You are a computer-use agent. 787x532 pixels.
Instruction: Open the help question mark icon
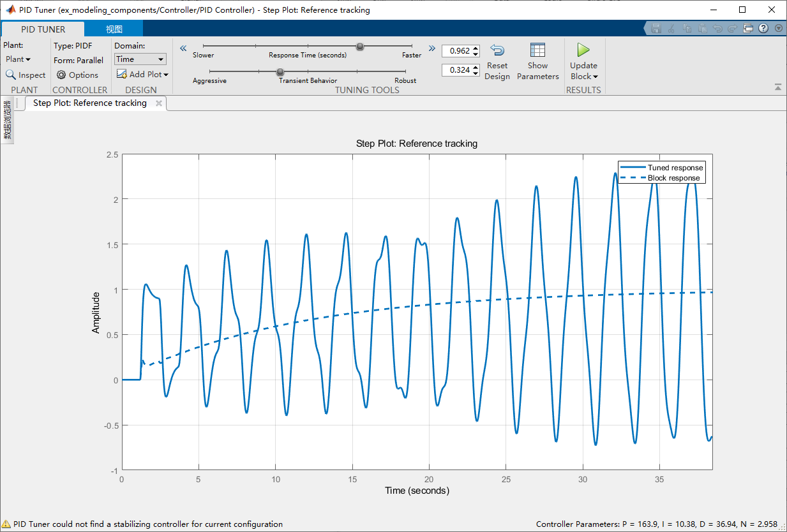click(x=763, y=28)
